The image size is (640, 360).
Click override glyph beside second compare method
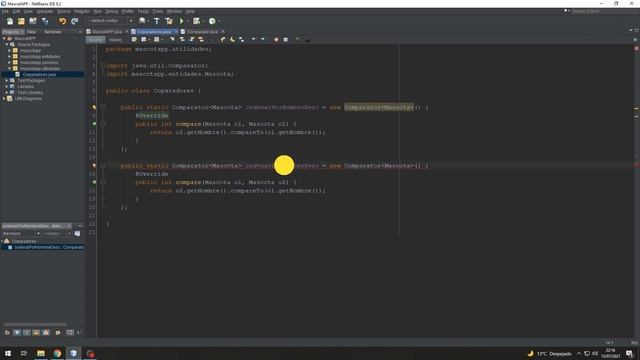pos(94,182)
